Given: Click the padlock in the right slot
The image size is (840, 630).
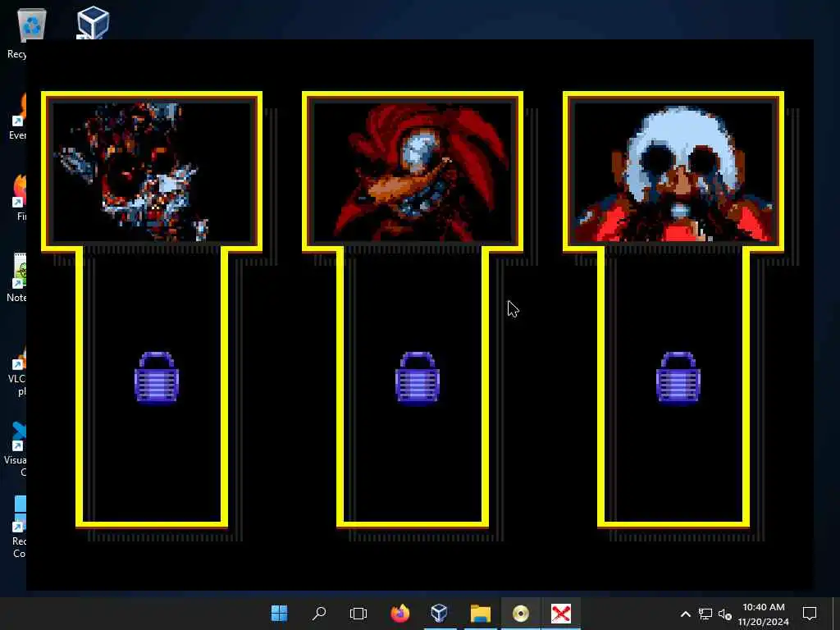Looking at the screenshot, I should [678, 377].
